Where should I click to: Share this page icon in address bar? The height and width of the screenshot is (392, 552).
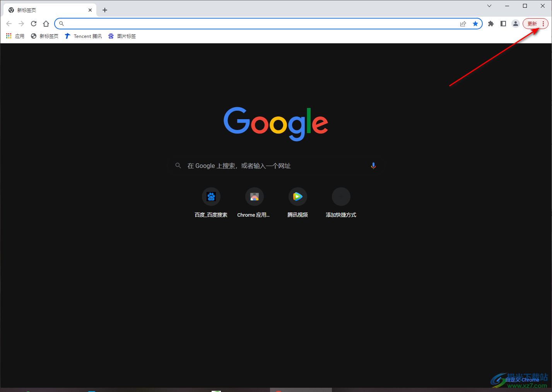[463, 24]
